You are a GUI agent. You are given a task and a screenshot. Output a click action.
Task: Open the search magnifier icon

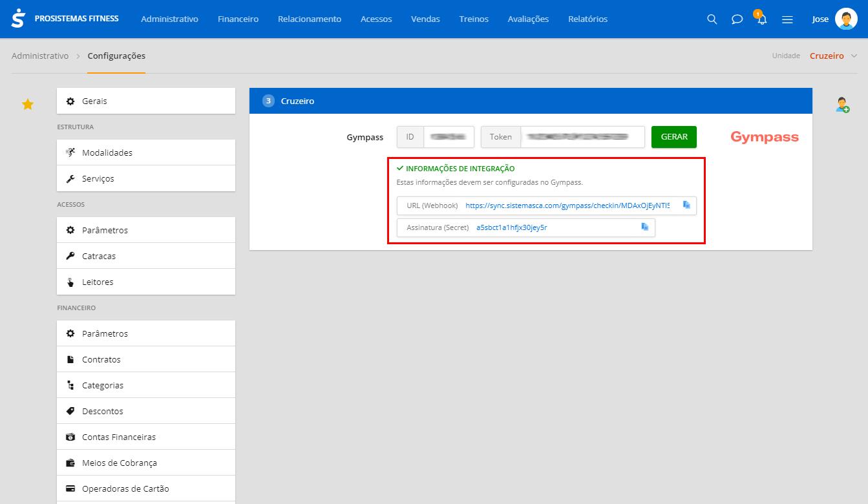click(712, 19)
